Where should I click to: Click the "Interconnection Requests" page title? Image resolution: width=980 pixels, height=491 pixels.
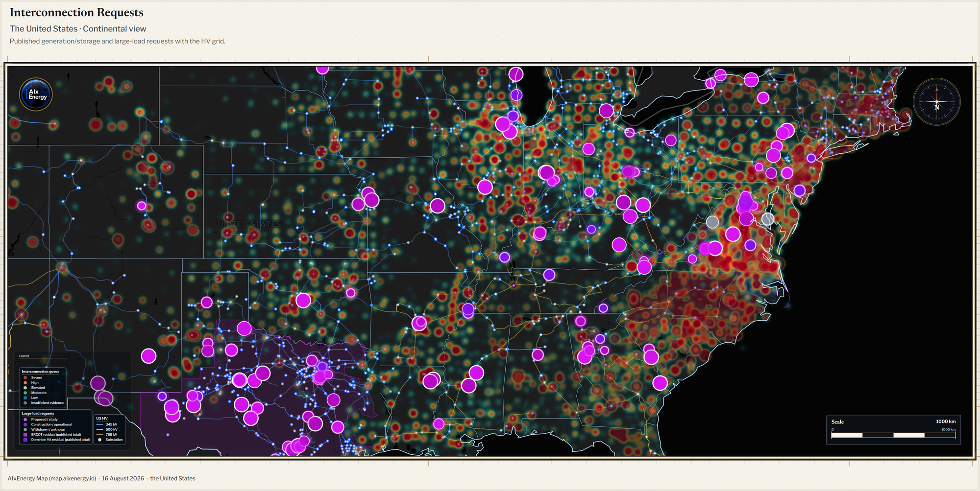[x=76, y=12]
